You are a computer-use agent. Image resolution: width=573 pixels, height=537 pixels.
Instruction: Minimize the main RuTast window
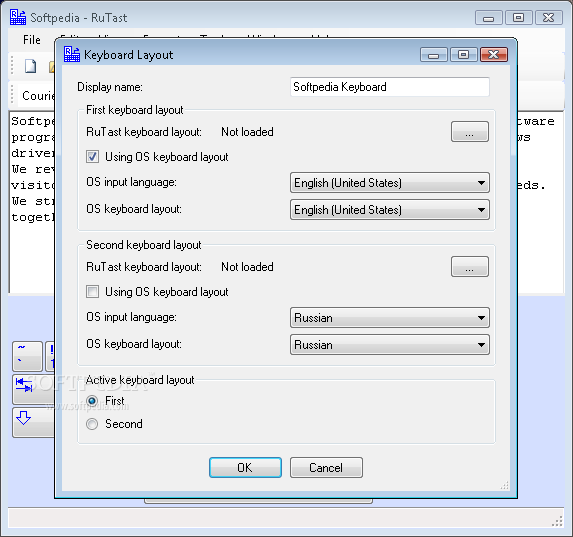pos(489,18)
